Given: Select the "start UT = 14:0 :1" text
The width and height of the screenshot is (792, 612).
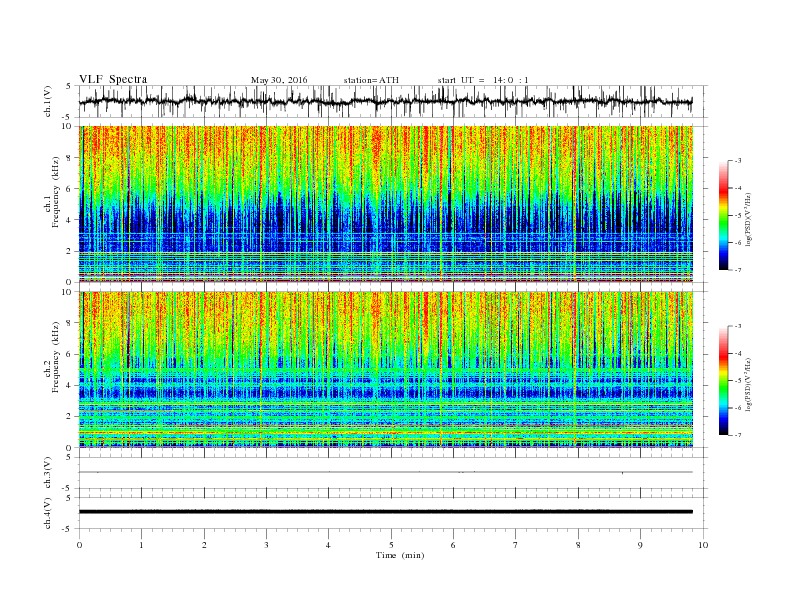Looking at the screenshot, I should tap(483, 80).
